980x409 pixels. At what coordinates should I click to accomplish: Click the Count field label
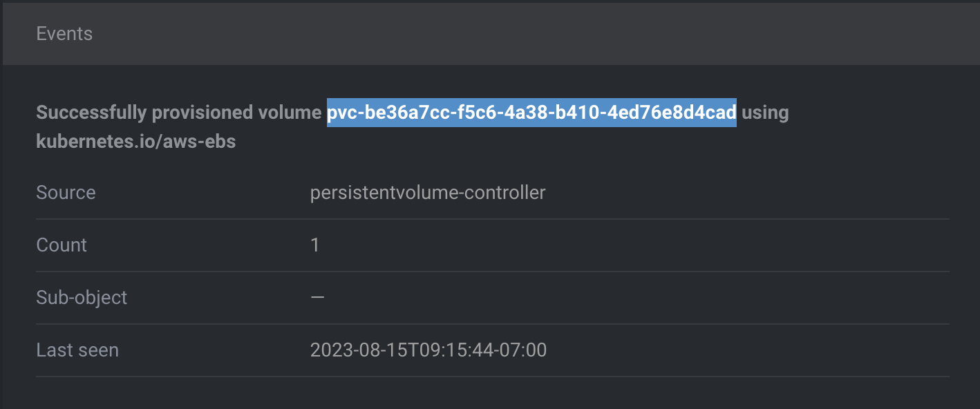62,245
